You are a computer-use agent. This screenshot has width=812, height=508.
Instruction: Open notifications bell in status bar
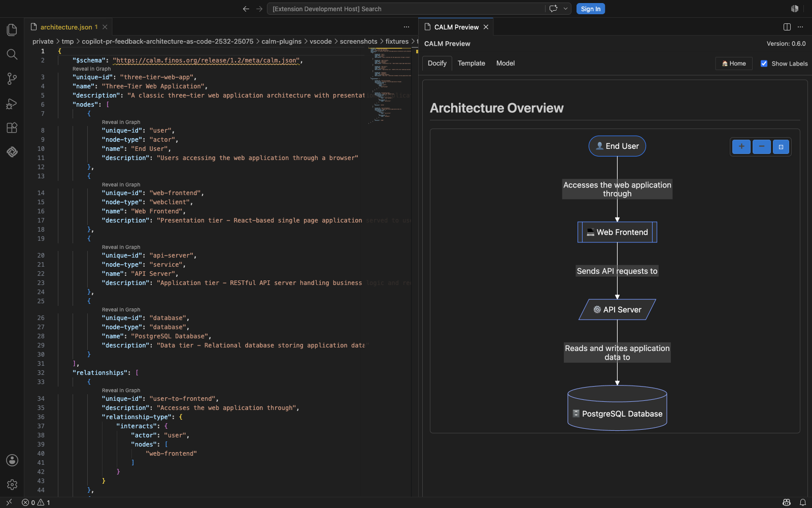(803, 502)
